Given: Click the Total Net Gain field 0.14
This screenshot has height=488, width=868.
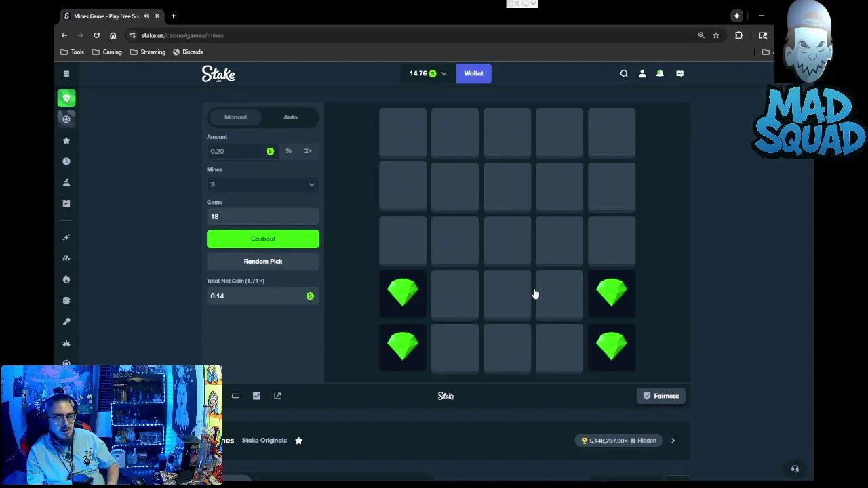Looking at the screenshot, I should point(263,296).
